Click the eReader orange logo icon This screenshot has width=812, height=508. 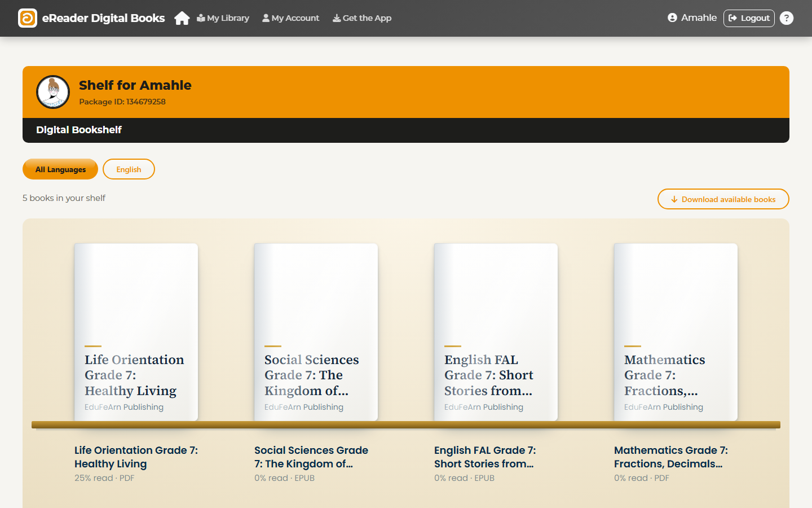pyautogui.click(x=28, y=18)
